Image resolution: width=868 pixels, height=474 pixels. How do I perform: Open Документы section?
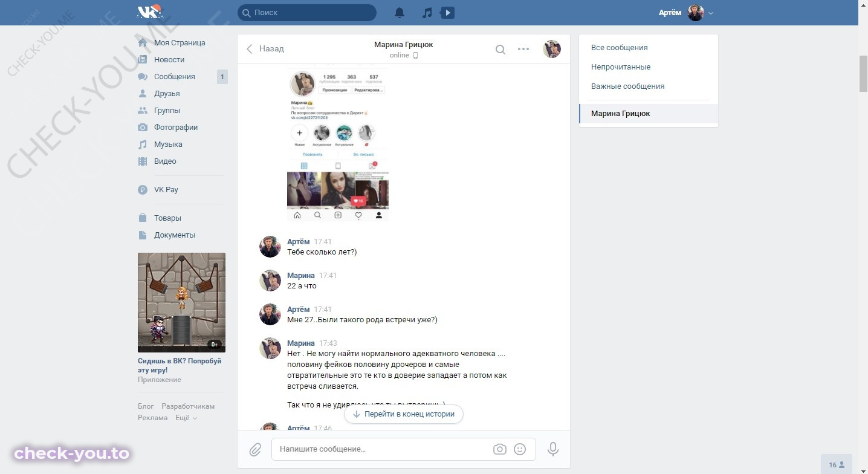[175, 235]
